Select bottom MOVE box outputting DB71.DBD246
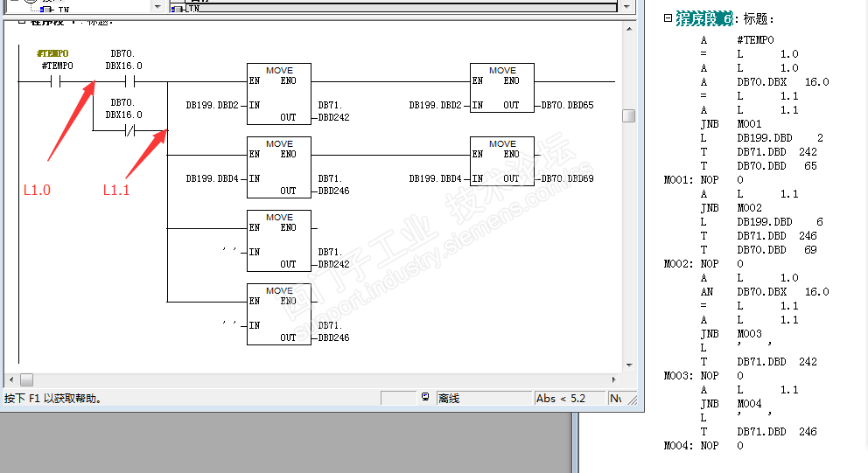 click(x=279, y=314)
